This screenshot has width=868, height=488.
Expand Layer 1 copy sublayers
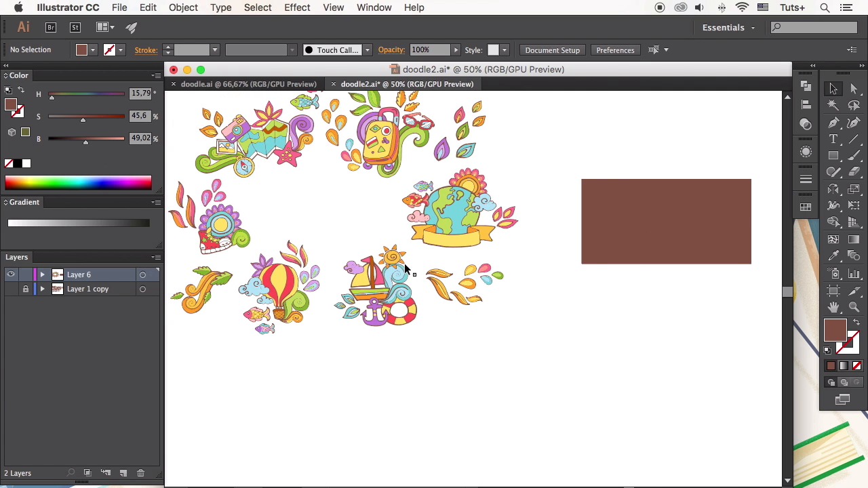[x=42, y=289]
